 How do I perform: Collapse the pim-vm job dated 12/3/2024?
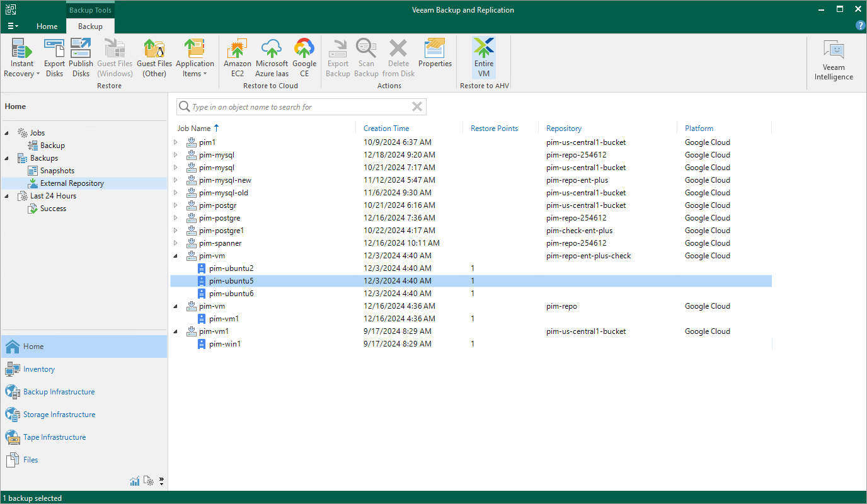176,256
